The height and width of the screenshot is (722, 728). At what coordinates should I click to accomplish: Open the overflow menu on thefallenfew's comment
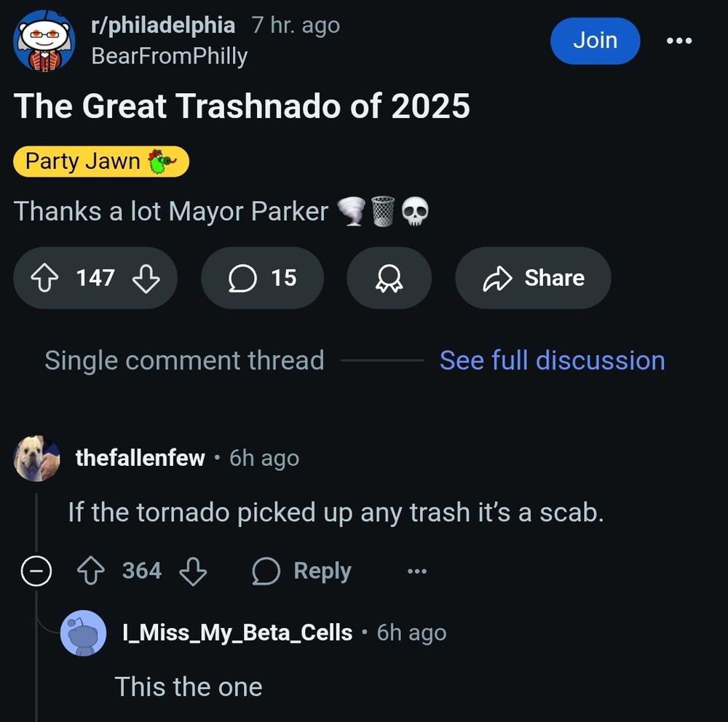point(416,572)
